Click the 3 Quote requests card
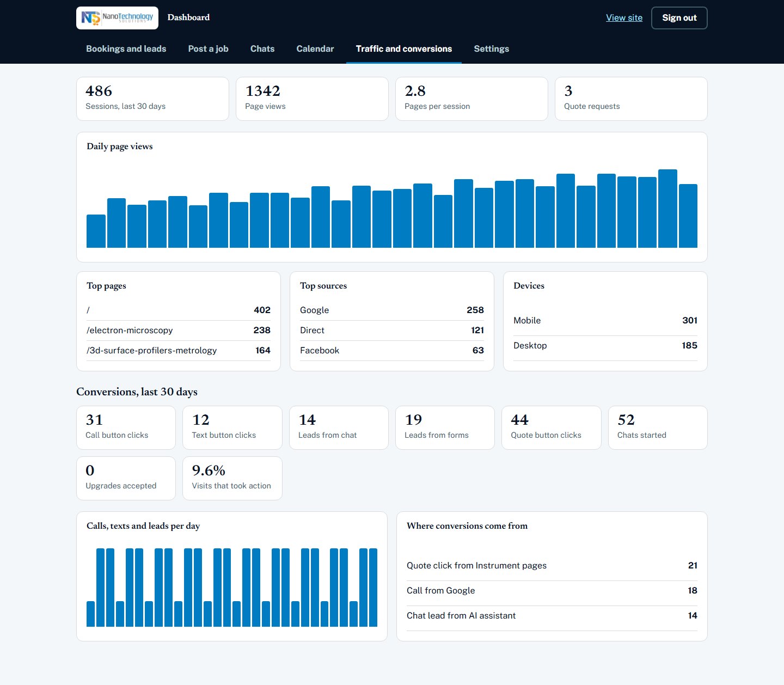The height and width of the screenshot is (685, 784). tap(631, 99)
